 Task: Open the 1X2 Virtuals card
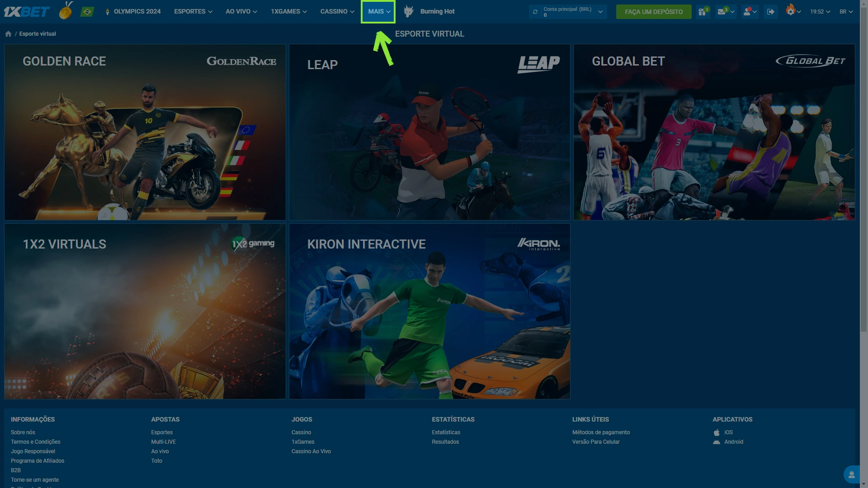(x=145, y=311)
